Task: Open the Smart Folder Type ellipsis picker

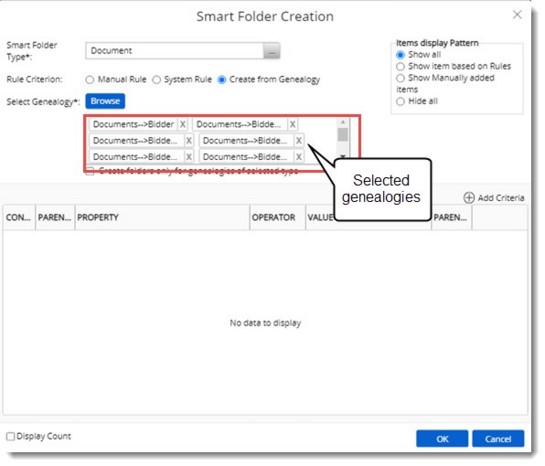Action: click(272, 51)
